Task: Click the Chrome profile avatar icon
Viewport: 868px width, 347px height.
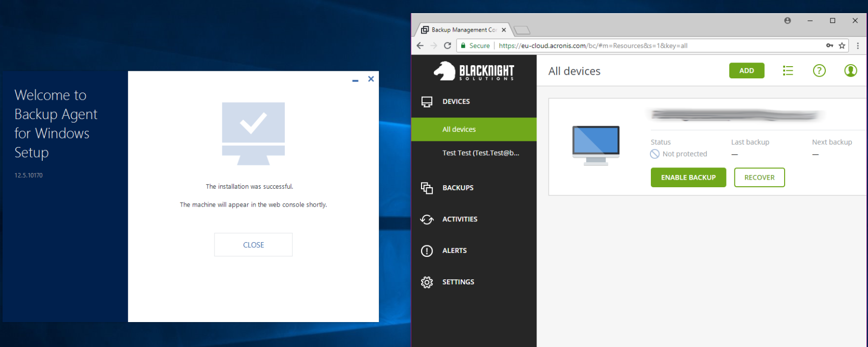Action: 788,20
